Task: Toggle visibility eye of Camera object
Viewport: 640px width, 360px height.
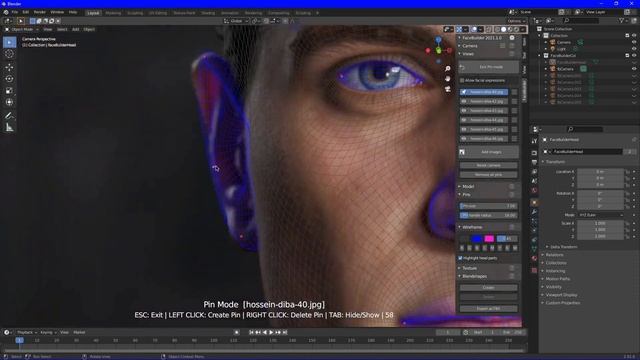Action: click(634, 42)
